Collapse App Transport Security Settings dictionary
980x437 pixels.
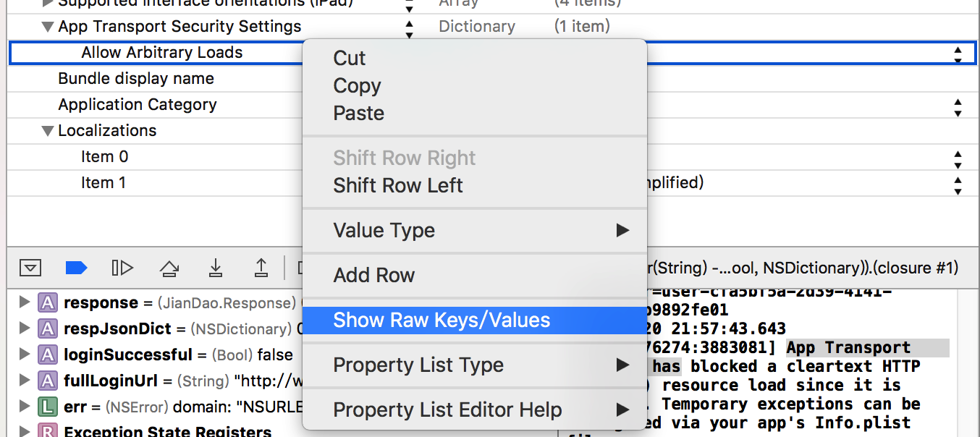click(x=48, y=27)
